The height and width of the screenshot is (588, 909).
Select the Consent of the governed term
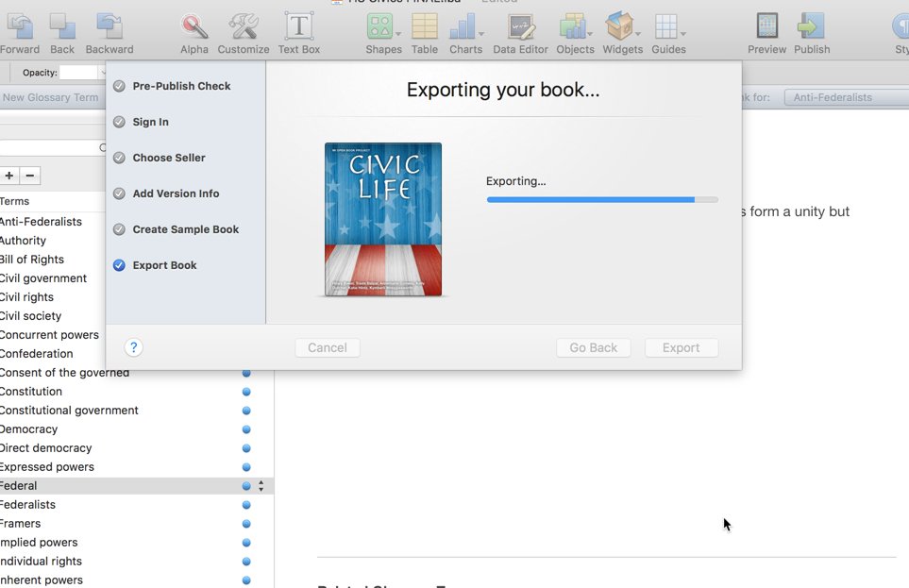click(x=64, y=372)
